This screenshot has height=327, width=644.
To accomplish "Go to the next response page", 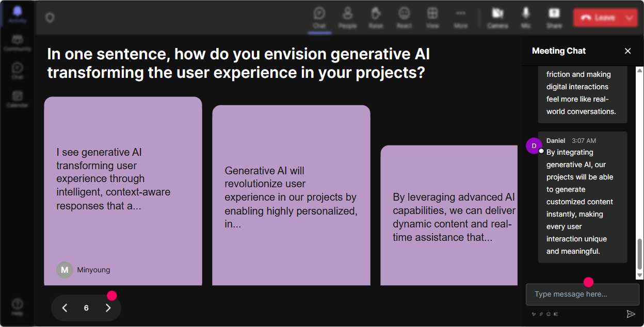I will (108, 308).
